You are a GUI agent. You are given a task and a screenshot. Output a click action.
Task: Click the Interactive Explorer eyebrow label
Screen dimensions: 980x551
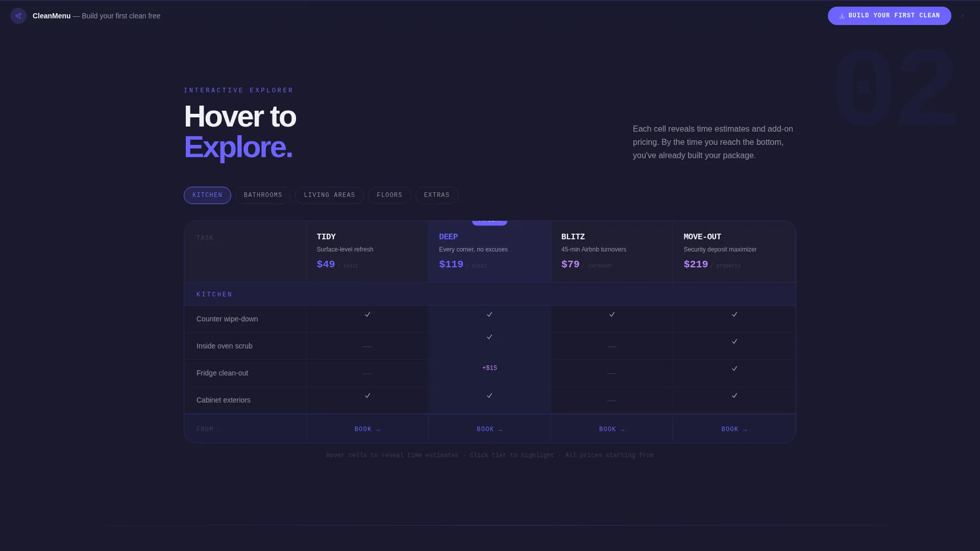click(238, 91)
